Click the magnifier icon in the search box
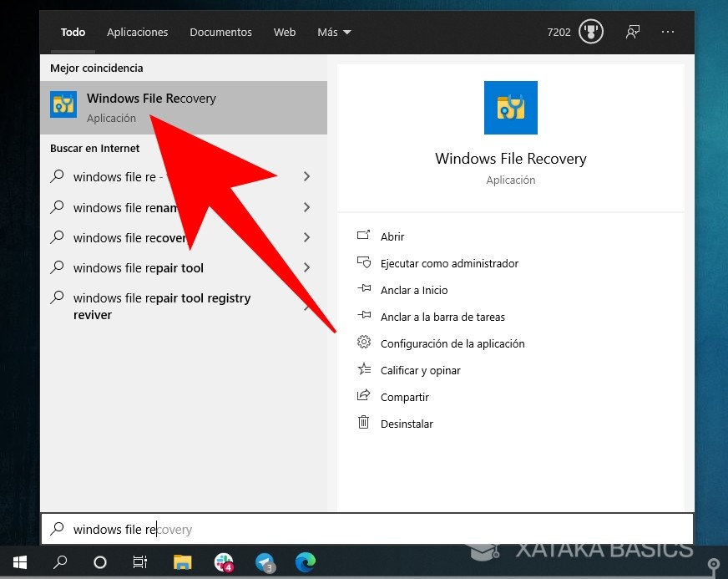This screenshot has height=579, width=728. point(57,529)
